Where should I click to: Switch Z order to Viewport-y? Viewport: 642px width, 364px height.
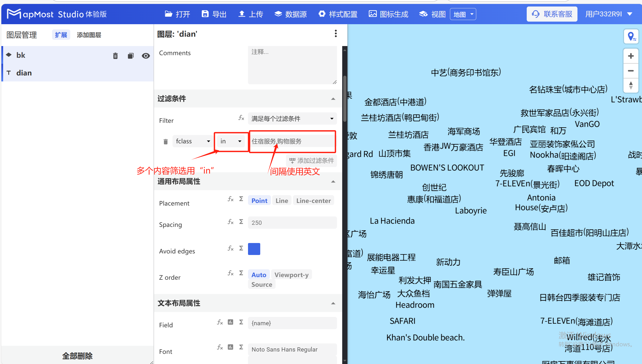point(291,274)
